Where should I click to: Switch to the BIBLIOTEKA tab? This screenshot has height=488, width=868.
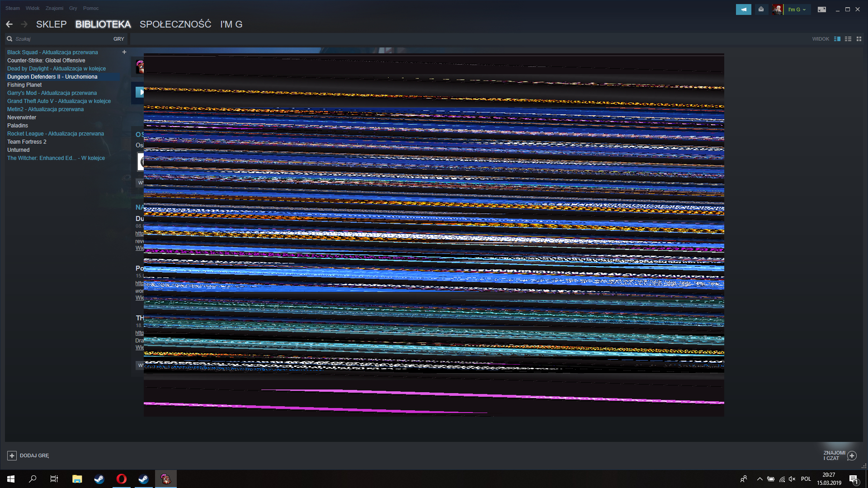103,24
